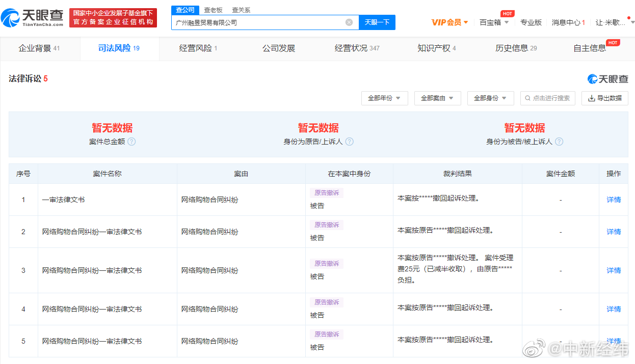Screen dimensions: 635x364
Task: Click the magnifier in 点击进行搜索 box
Action: (x=527, y=98)
